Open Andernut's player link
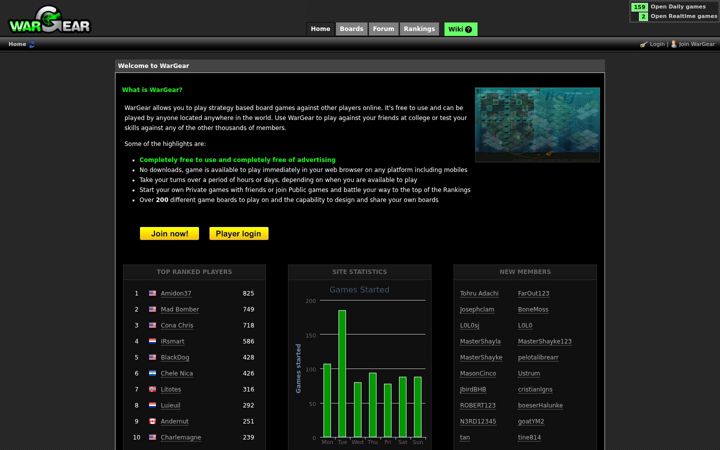The height and width of the screenshot is (450, 720). pyautogui.click(x=174, y=422)
